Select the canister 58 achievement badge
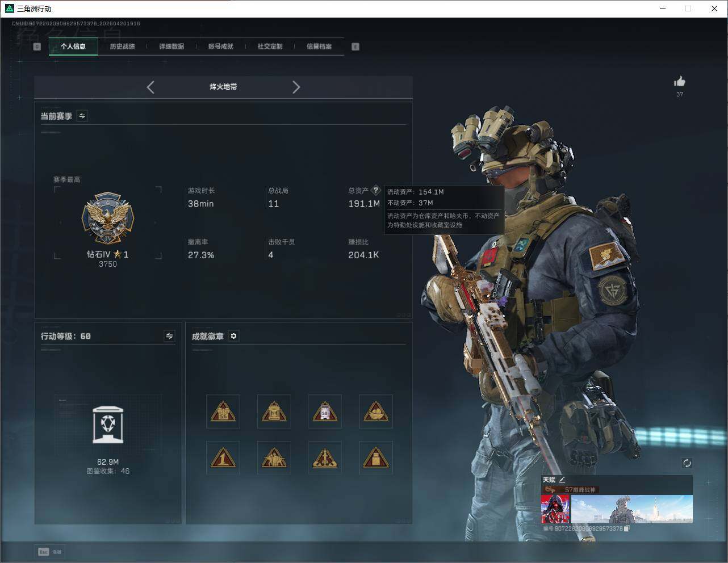 [325, 411]
